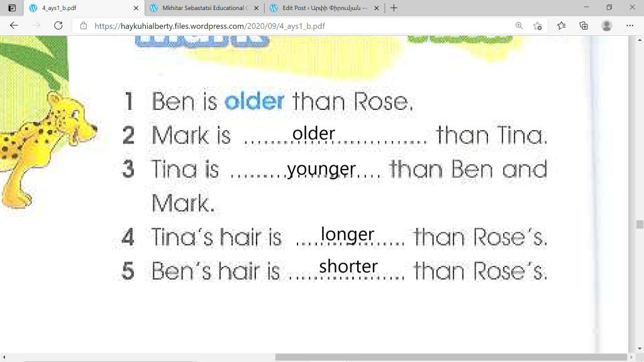The height and width of the screenshot is (362, 644).
Task: Refresh the current PDF page
Action: [58, 26]
